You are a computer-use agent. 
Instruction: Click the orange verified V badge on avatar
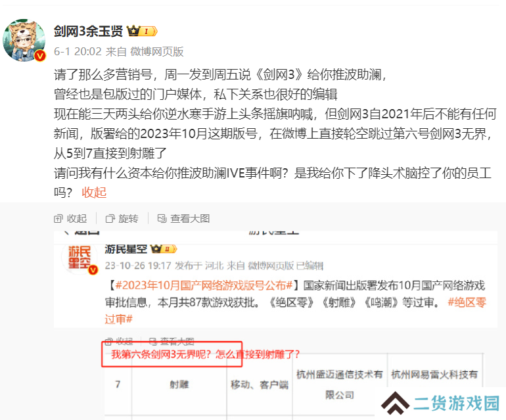tap(40, 56)
